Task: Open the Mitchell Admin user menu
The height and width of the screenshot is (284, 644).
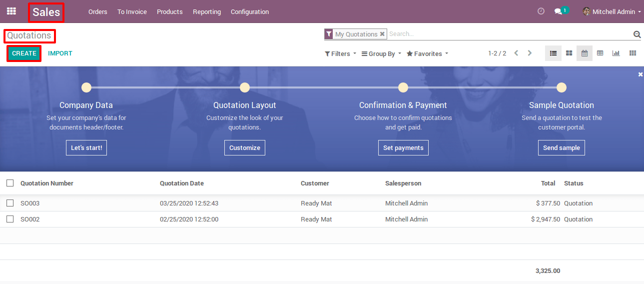Action: point(612,11)
